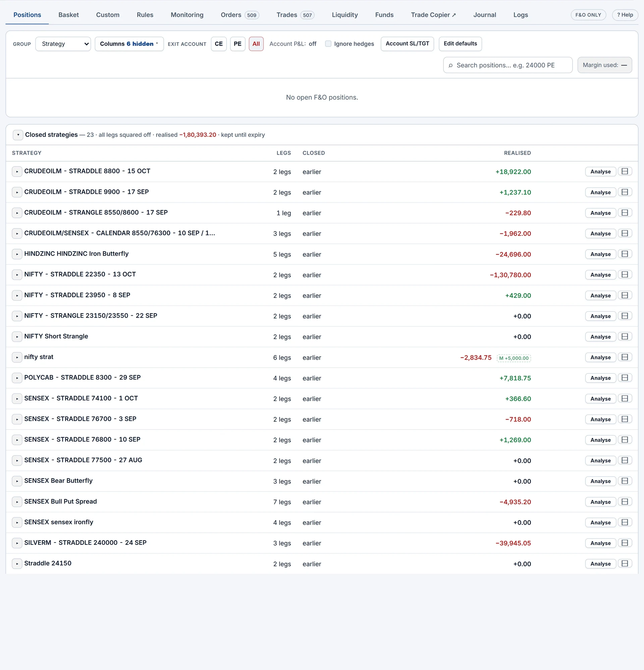Focus the Search positions input field

coord(507,65)
